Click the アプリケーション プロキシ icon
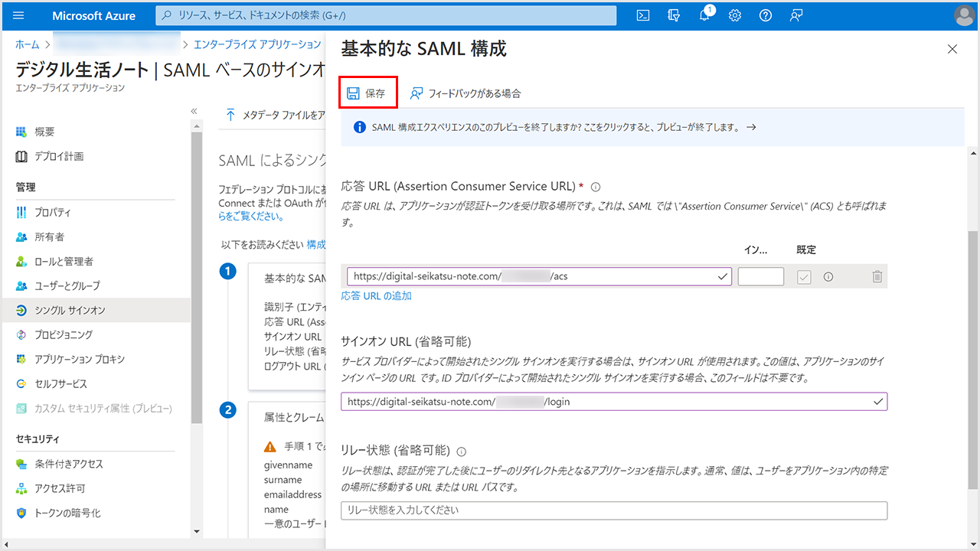 tap(21, 359)
